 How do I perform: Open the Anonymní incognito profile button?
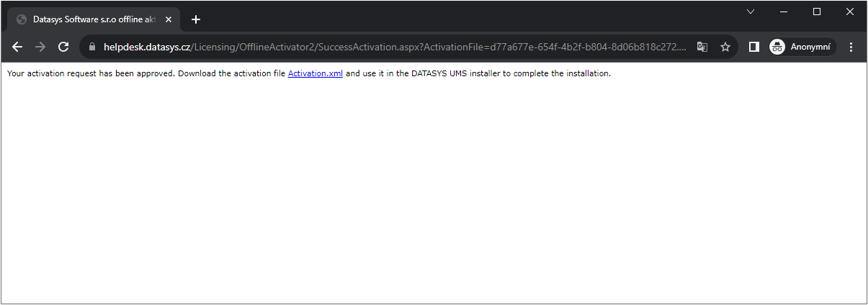802,47
